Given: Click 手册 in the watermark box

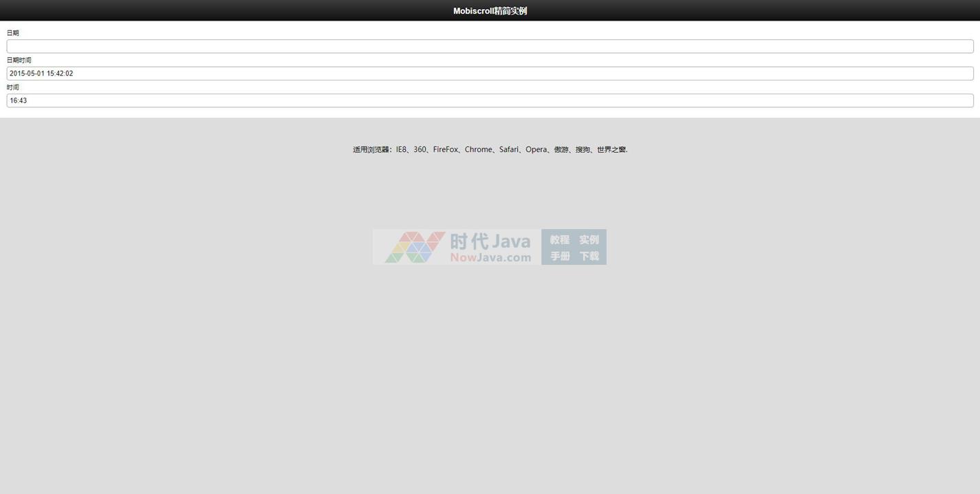Looking at the screenshot, I should 559,256.
